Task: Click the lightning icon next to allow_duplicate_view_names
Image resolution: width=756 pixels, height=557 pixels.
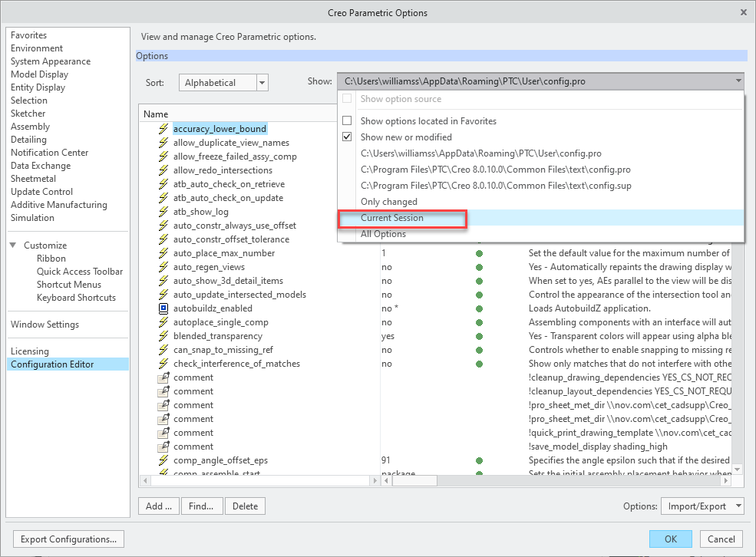Action: point(163,143)
